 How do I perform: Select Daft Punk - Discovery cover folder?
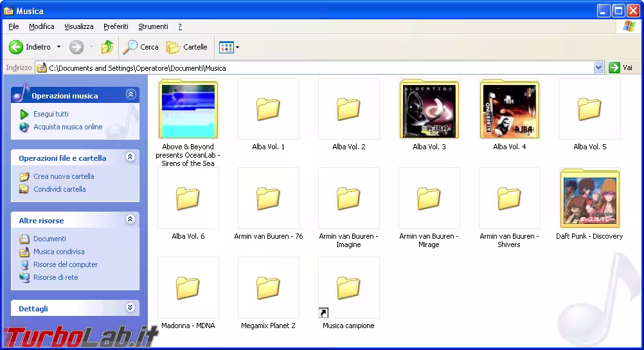[x=590, y=198]
